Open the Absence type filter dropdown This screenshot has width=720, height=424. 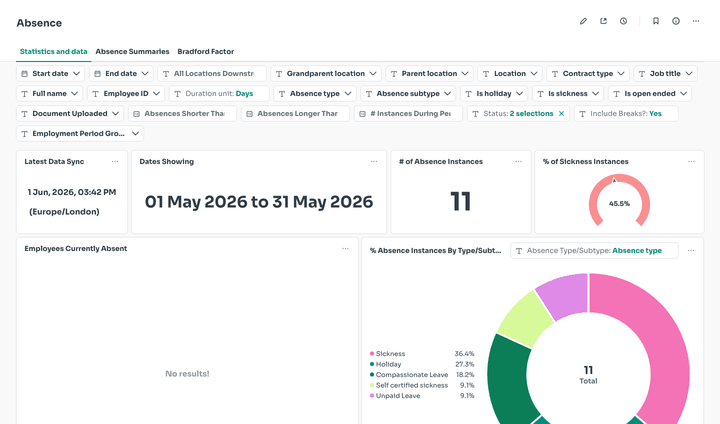click(x=315, y=94)
